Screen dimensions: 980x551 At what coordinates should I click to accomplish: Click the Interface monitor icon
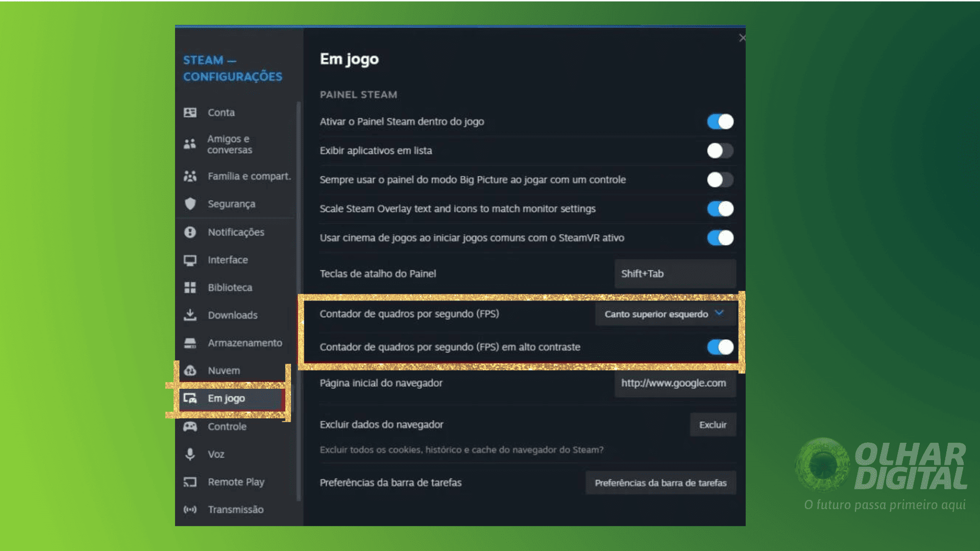[190, 260]
